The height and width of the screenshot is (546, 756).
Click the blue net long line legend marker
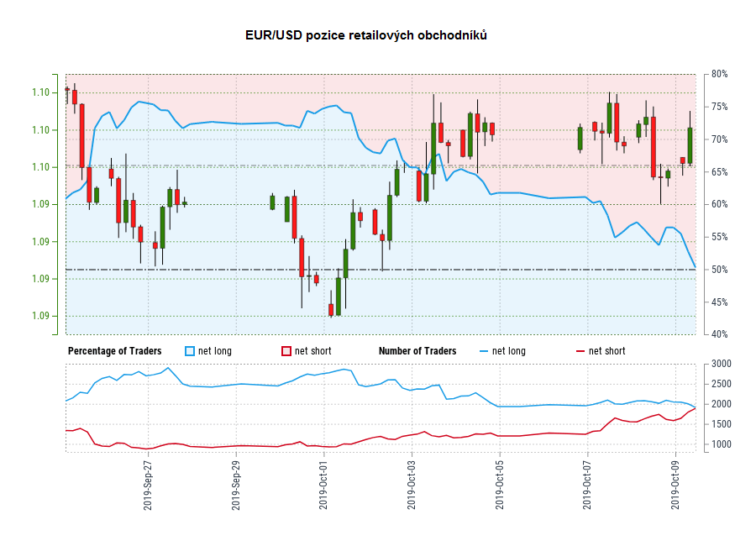coord(484,351)
